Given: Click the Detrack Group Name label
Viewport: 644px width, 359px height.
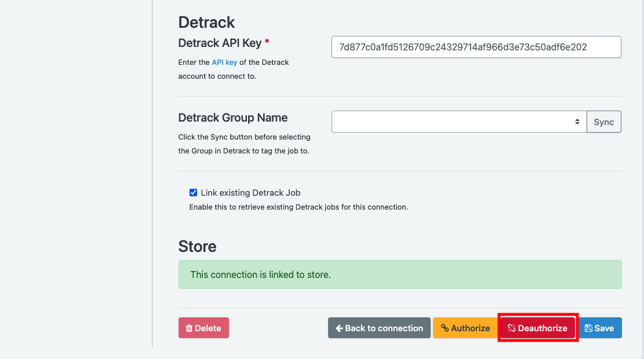Looking at the screenshot, I should [233, 118].
